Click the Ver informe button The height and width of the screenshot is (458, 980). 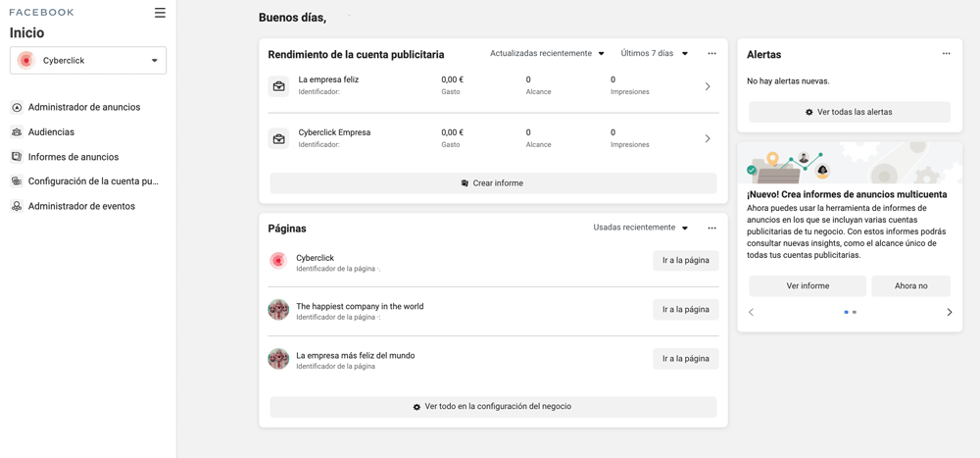(x=808, y=286)
